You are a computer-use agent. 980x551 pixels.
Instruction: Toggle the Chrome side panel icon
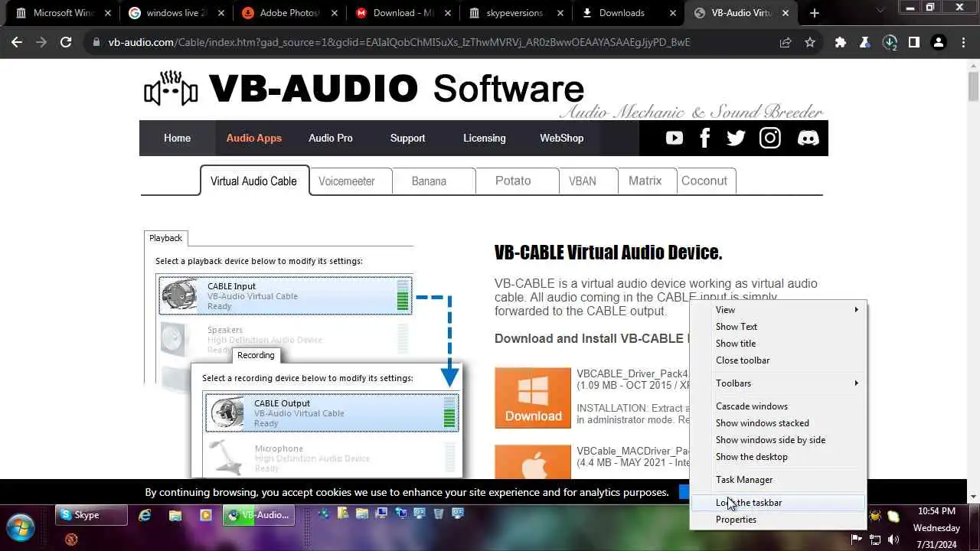coord(914,43)
